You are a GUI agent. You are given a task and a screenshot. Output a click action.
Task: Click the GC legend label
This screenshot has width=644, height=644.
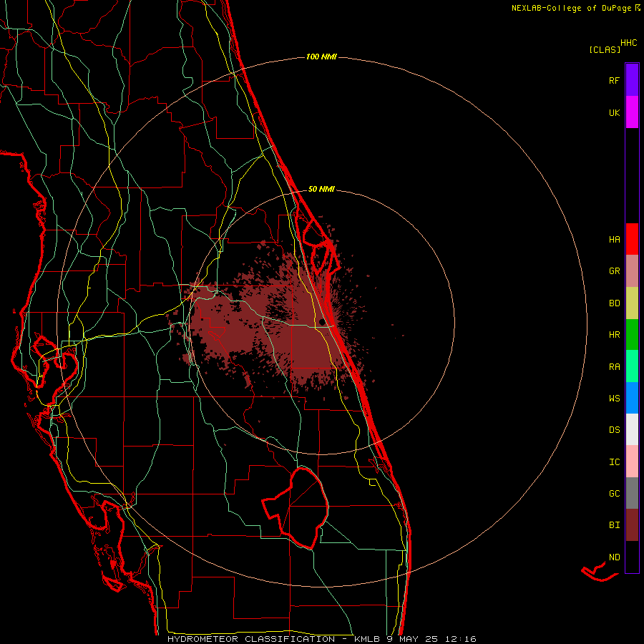614,493
